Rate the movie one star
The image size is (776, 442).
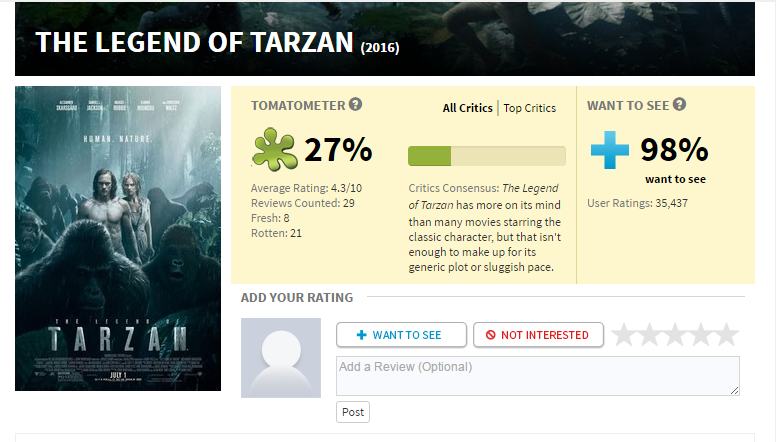tap(624, 335)
